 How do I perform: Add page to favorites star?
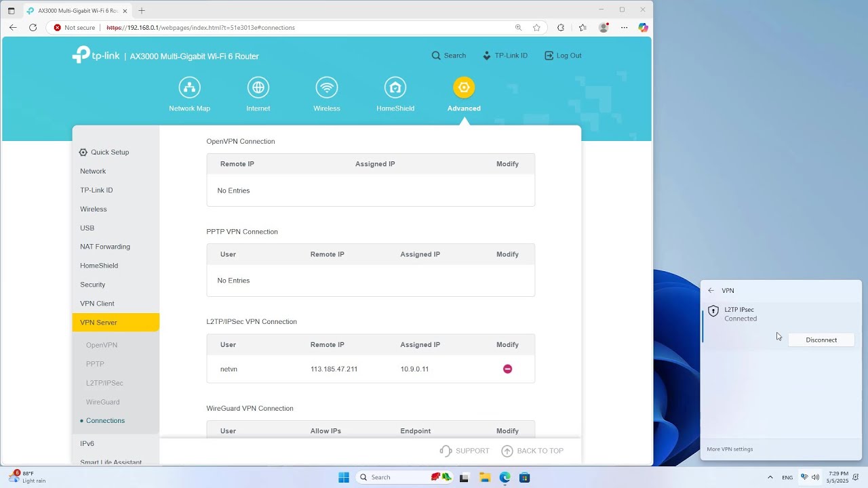pyautogui.click(x=536, y=28)
